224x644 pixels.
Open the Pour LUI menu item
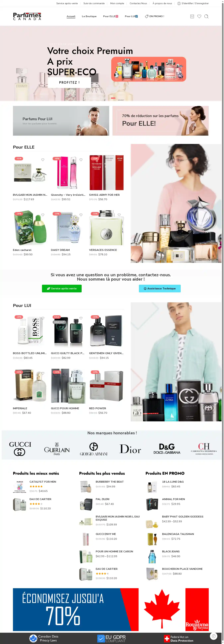tap(131, 16)
